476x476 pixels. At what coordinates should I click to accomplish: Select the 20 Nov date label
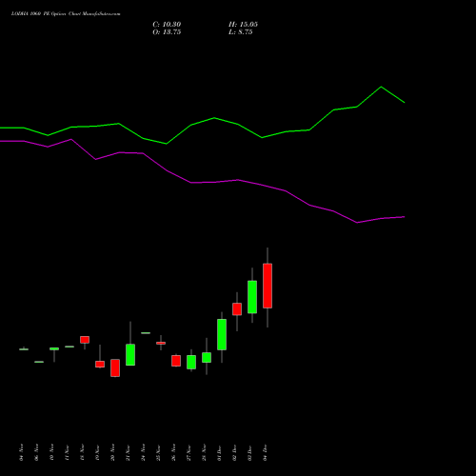[x=112, y=452]
